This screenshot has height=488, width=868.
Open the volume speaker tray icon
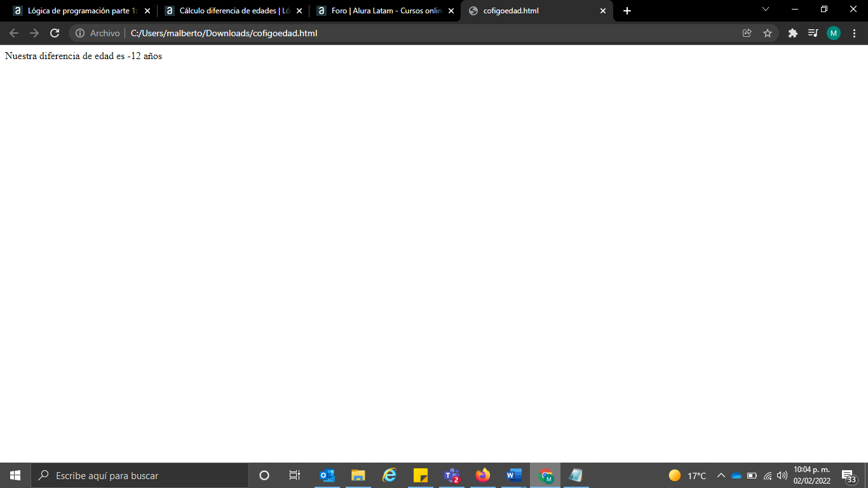tap(782, 475)
